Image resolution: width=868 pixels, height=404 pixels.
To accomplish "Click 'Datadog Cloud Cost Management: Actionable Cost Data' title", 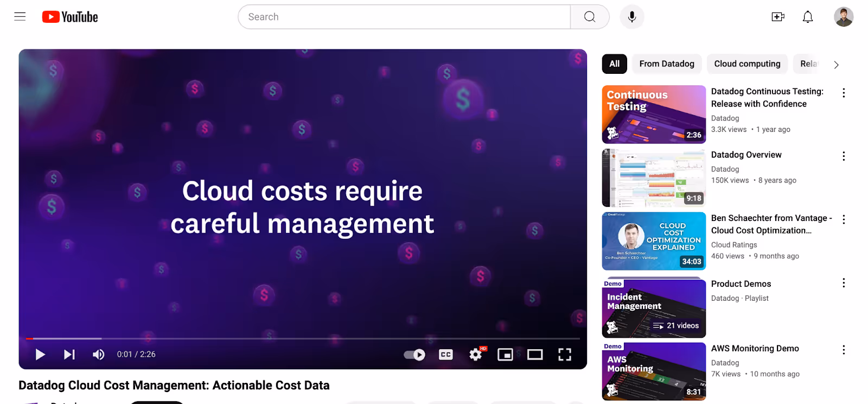I will tap(174, 386).
